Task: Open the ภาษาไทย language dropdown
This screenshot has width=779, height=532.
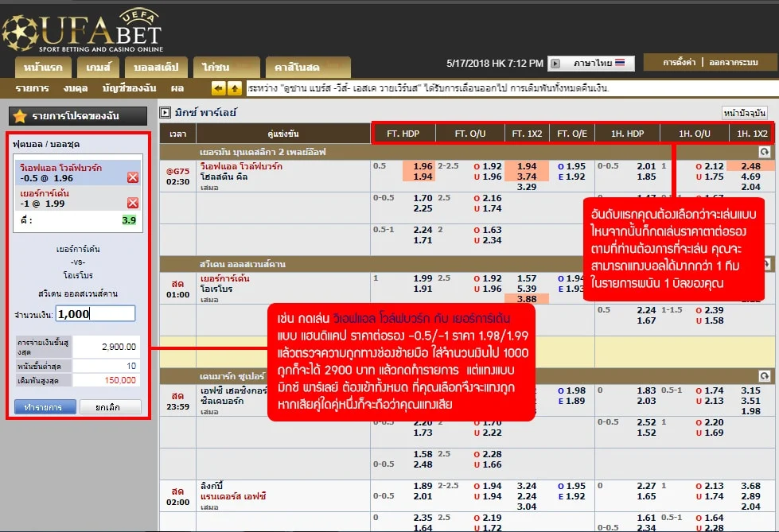Action: tap(591, 64)
